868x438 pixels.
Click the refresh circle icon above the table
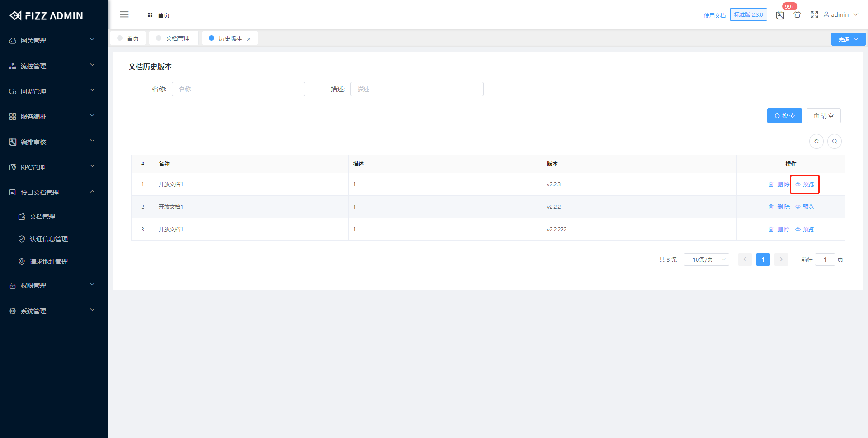816,141
